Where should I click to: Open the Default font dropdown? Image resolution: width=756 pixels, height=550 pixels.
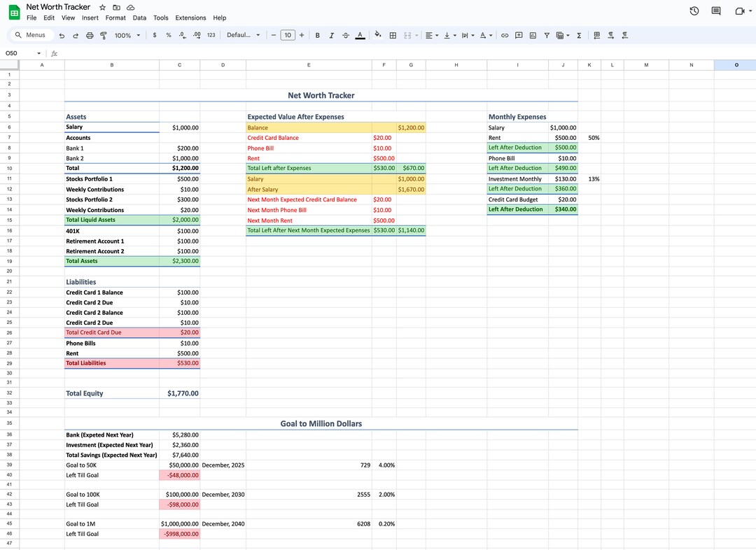coord(244,35)
